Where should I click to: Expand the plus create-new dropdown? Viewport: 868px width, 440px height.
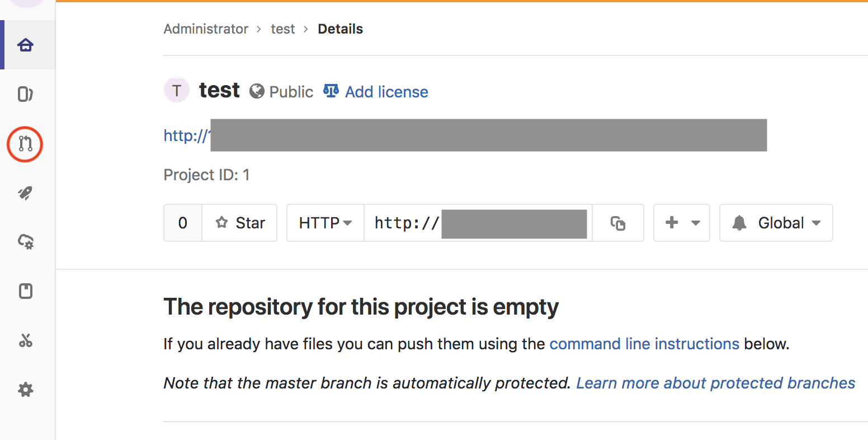coord(682,223)
